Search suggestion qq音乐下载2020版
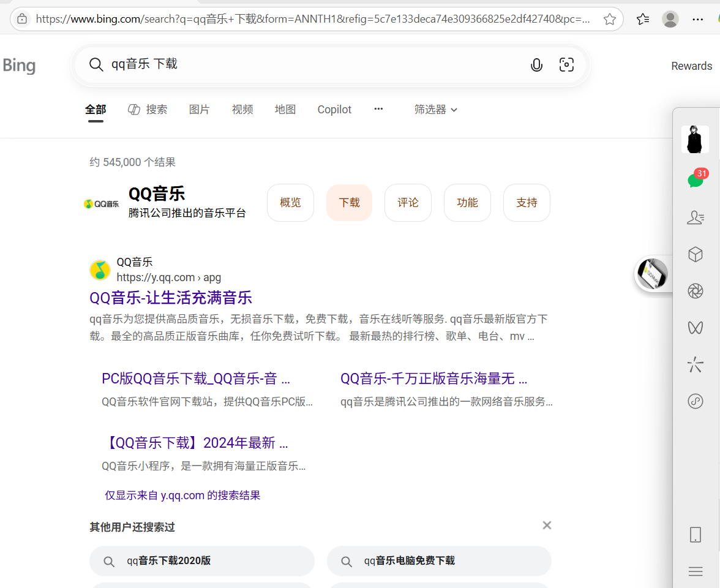This screenshot has width=720, height=588. (202, 561)
